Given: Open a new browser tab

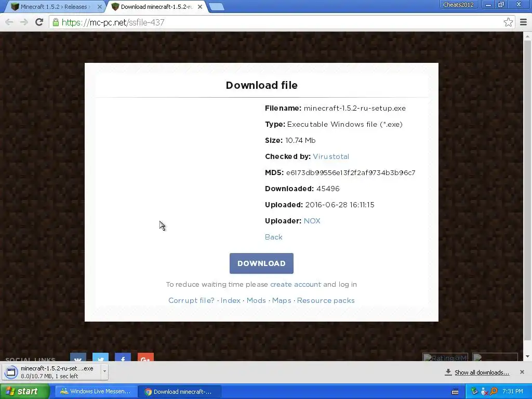Looking at the screenshot, I should tap(216, 7).
